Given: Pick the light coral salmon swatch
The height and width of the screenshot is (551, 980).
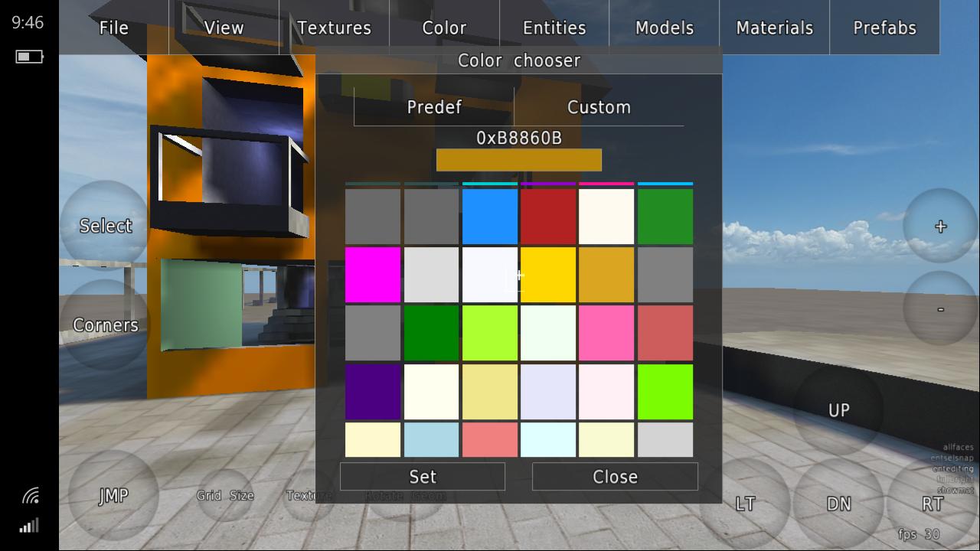Looking at the screenshot, I should tap(490, 440).
